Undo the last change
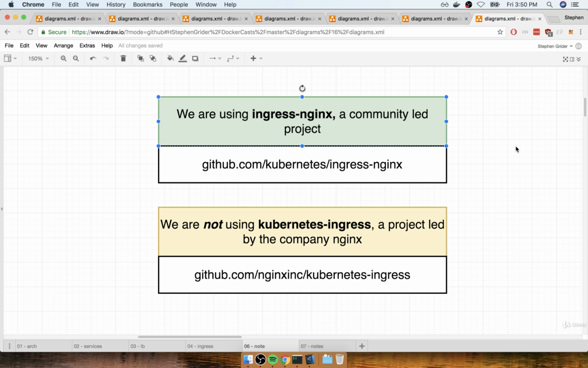The width and height of the screenshot is (588, 368). [x=93, y=58]
